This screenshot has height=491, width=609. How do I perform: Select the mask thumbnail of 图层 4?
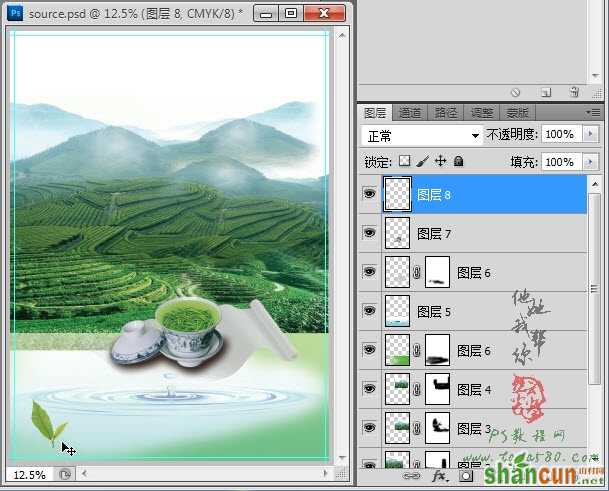pos(437,389)
